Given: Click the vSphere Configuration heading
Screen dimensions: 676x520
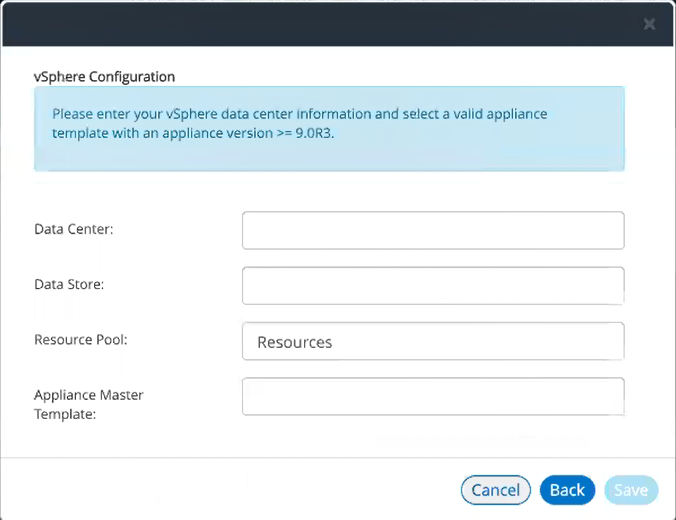Looking at the screenshot, I should 104,77.
